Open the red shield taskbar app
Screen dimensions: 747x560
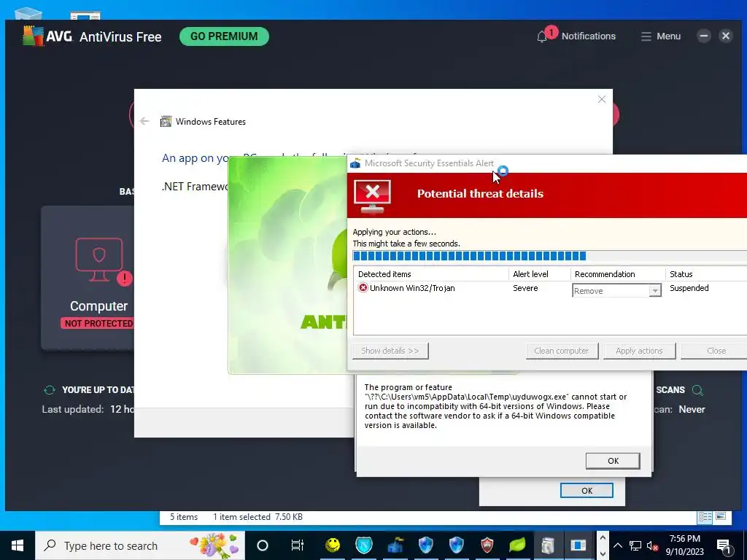click(487, 545)
